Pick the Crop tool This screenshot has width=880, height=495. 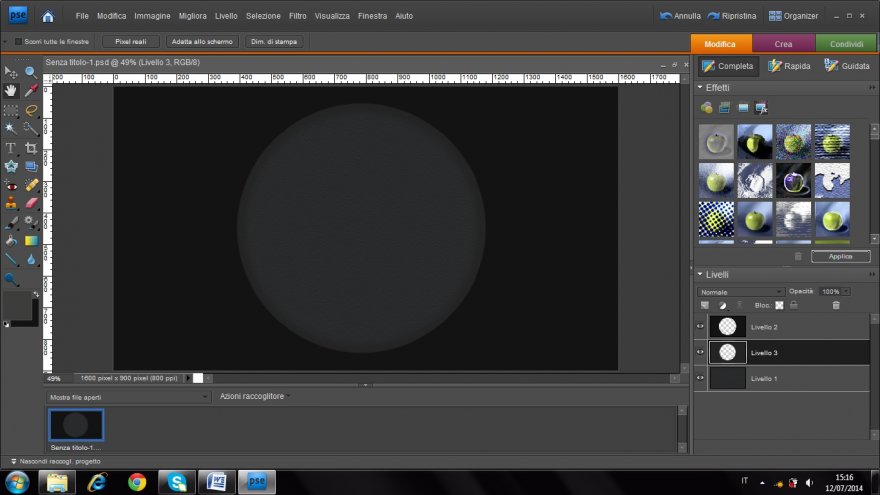pyautogui.click(x=31, y=147)
